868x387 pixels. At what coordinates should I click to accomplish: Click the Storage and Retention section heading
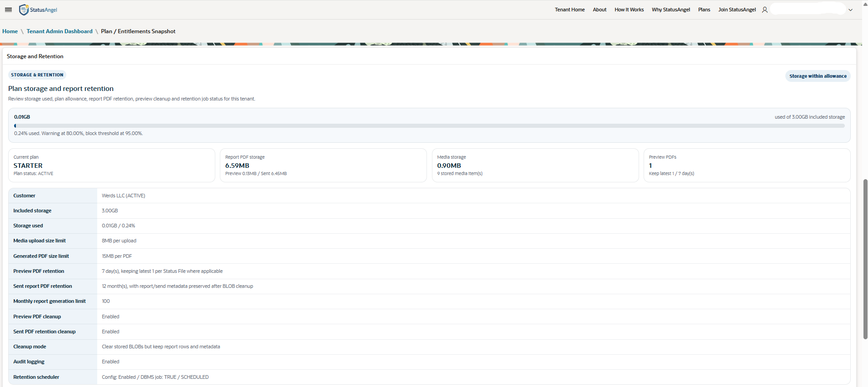35,56
